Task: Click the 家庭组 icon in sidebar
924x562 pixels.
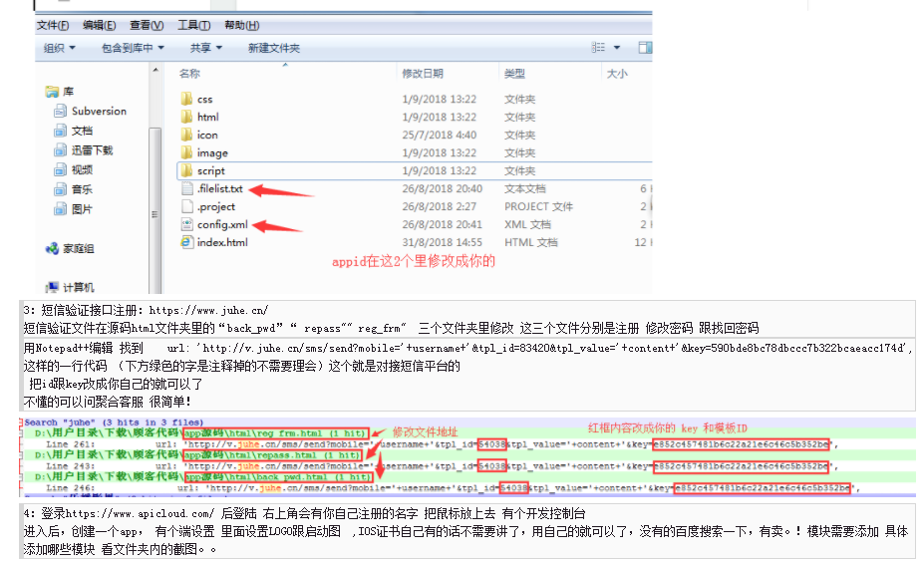Action: click(52, 248)
